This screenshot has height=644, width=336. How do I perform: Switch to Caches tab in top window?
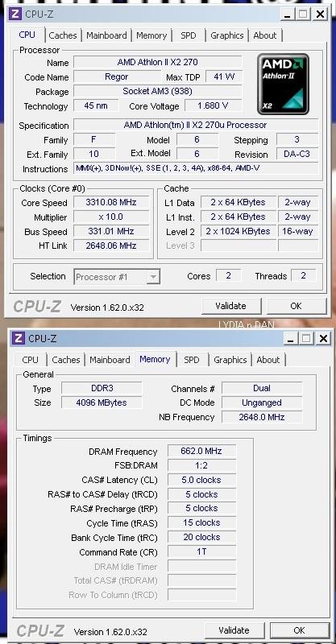coord(63,35)
